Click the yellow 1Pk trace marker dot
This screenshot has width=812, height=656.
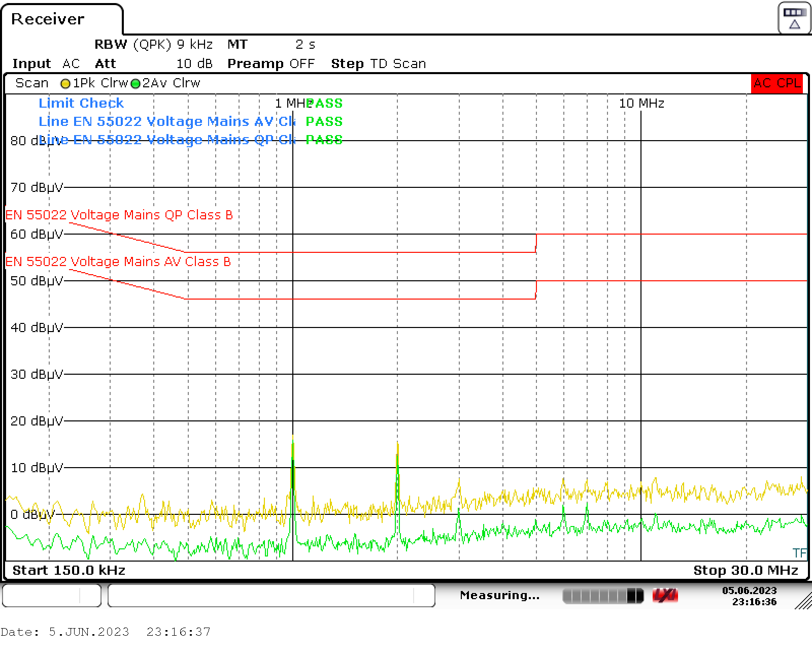point(66,83)
